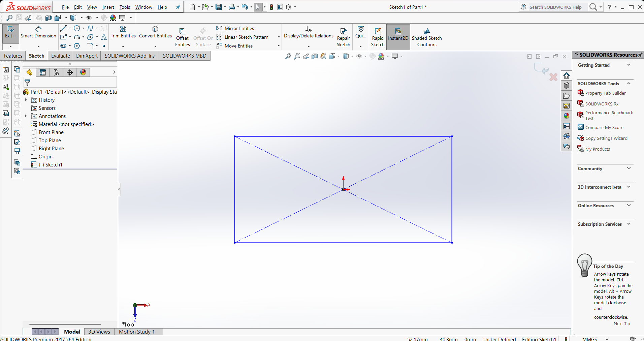Switch to the Motion Study 1 tab
Viewport: 644px width, 341px height.
click(x=136, y=332)
